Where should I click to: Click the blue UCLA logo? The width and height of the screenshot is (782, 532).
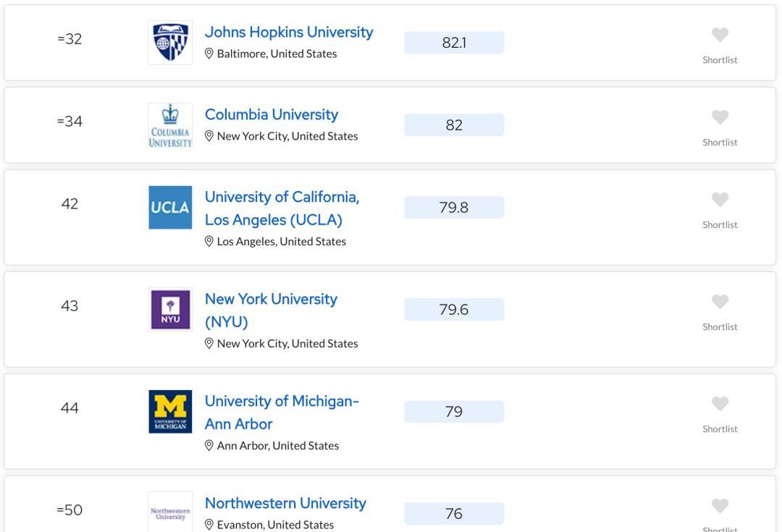[170, 208]
